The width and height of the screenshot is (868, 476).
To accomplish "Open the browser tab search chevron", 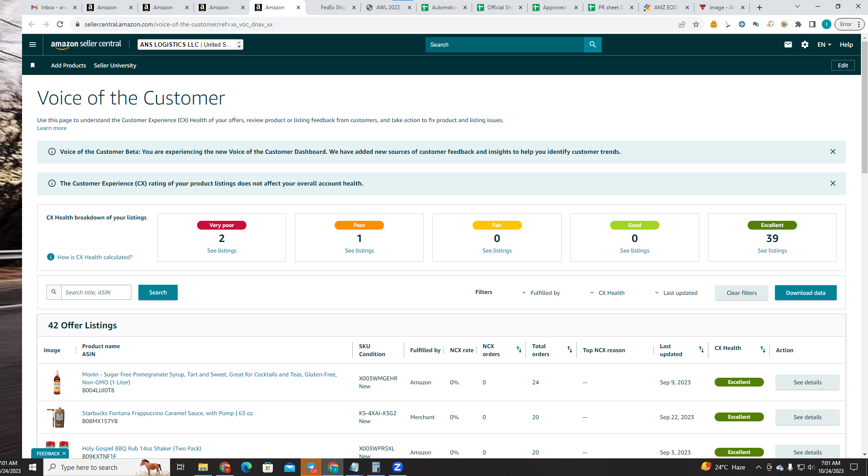I will [797, 7].
